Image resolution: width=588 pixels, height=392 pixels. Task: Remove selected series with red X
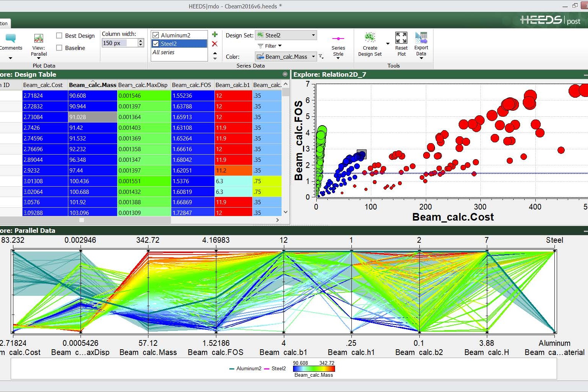(x=215, y=44)
